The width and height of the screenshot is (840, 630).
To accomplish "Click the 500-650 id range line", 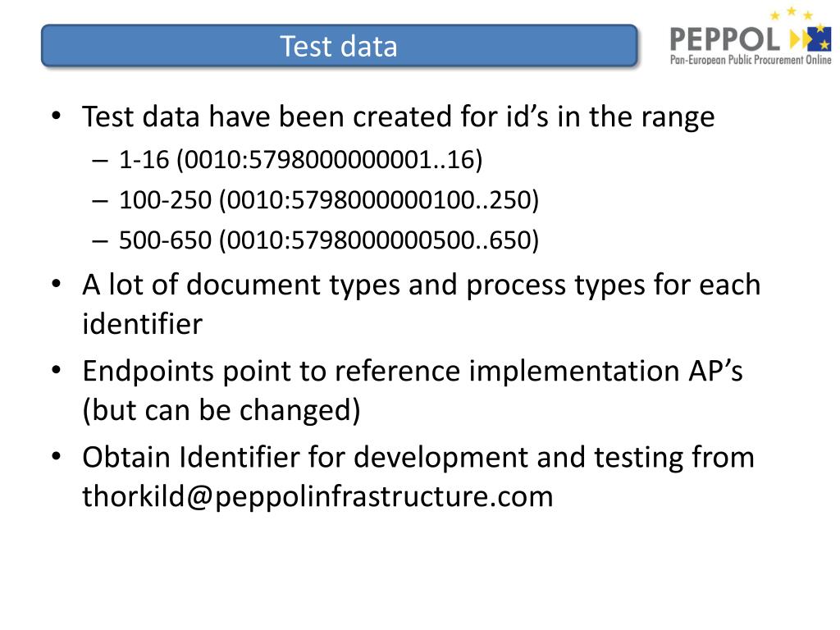I will point(316,240).
